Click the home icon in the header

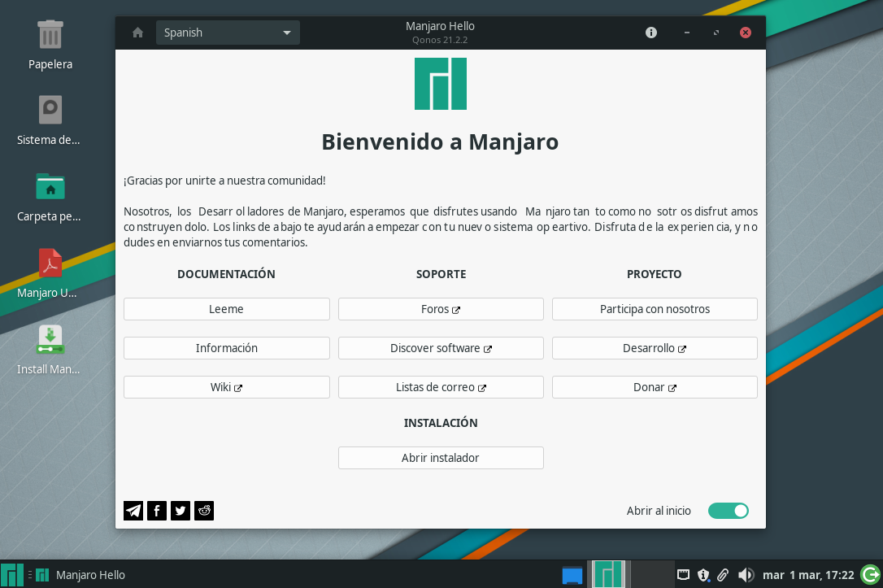[x=137, y=33]
